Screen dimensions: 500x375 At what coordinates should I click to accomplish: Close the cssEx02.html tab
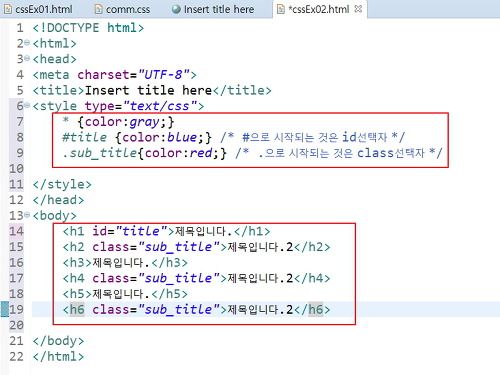(x=358, y=9)
